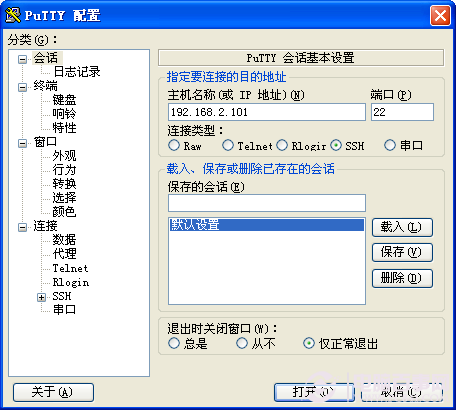Screen dimensions: 456x410
Task: Collapse the 窗口 tree node
Action: 23,144
